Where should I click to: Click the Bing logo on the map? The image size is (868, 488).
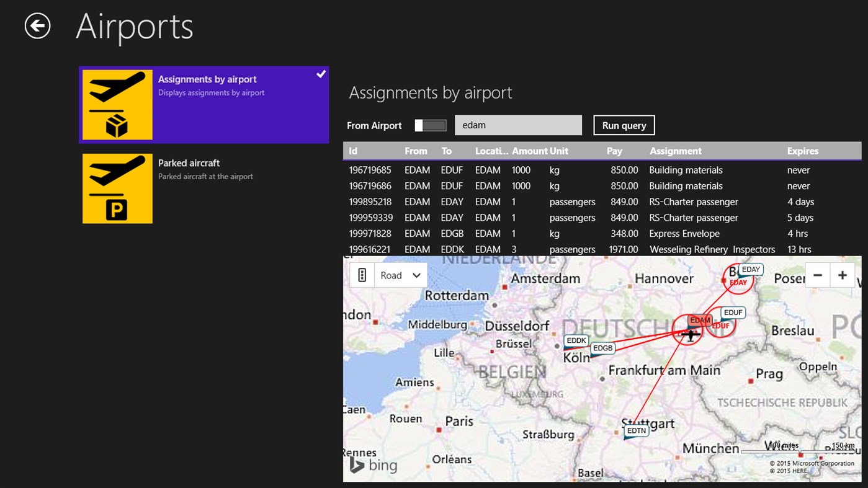pos(373,465)
